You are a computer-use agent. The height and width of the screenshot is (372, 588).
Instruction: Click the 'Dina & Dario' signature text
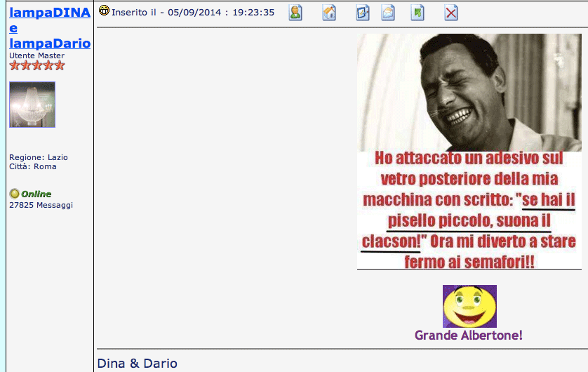138,364
